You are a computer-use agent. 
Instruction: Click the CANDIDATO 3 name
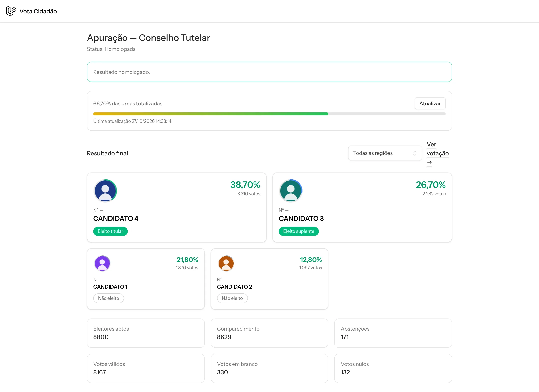coord(301,219)
